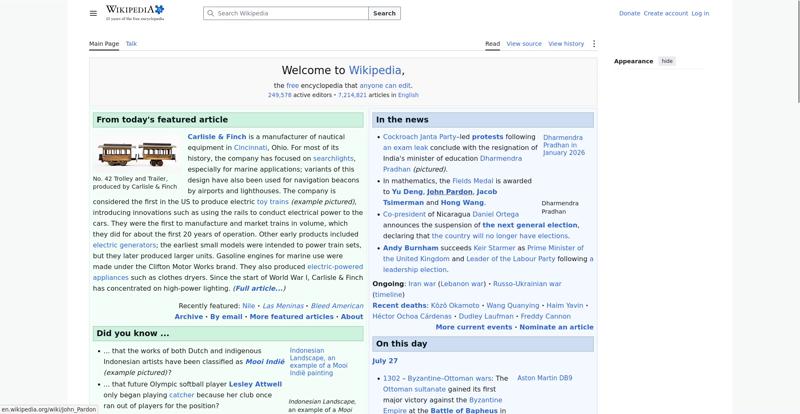Screen dimensions: 800x414
Task: Open the hamburger main menu icon
Action: coord(93,13)
